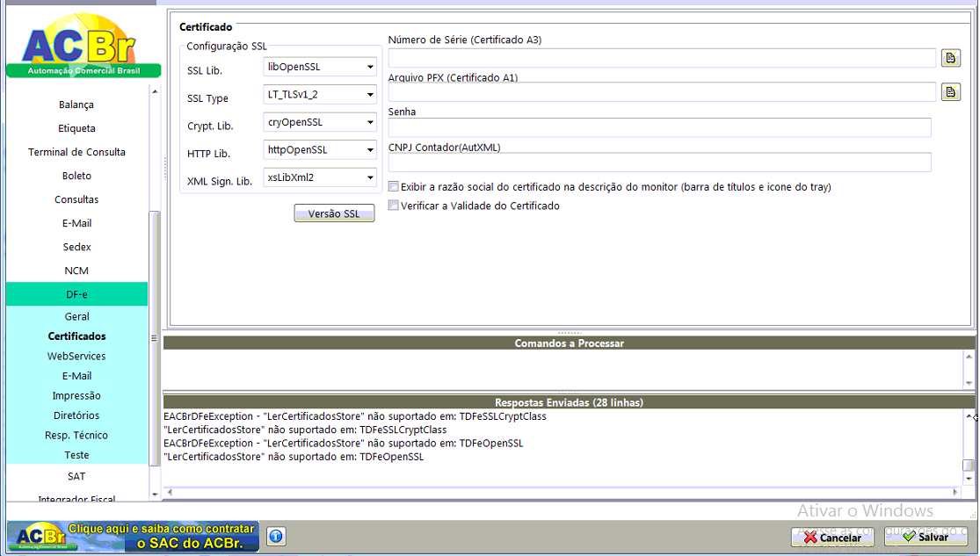Enable showing razão social in monitor description
The height and width of the screenshot is (556, 980).
pyautogui.click(x=393, y=186)
